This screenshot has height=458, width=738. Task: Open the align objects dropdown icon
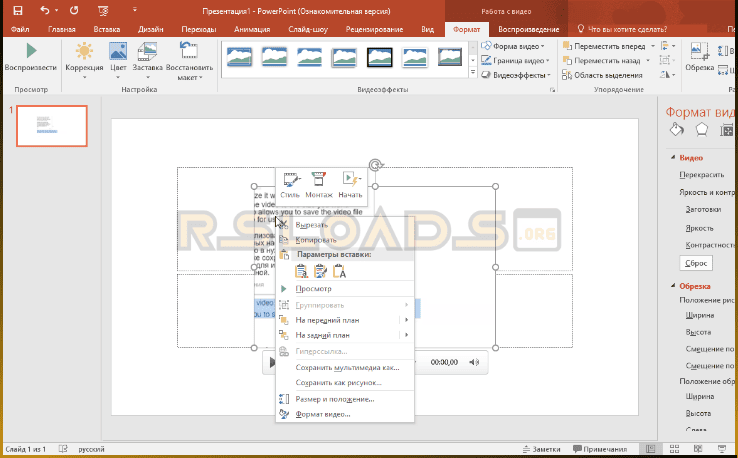668,46
